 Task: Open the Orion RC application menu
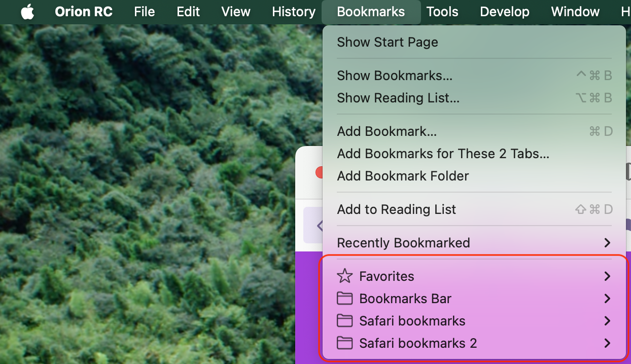84,12
